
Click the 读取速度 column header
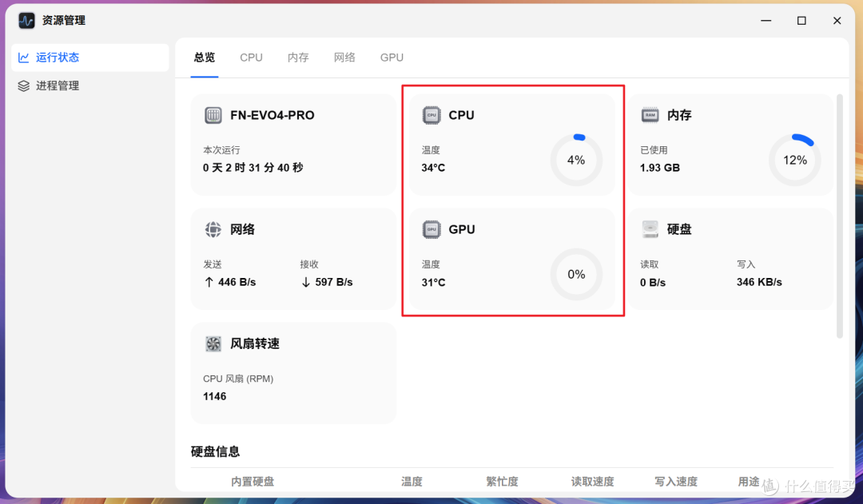[x=592, y=482]
